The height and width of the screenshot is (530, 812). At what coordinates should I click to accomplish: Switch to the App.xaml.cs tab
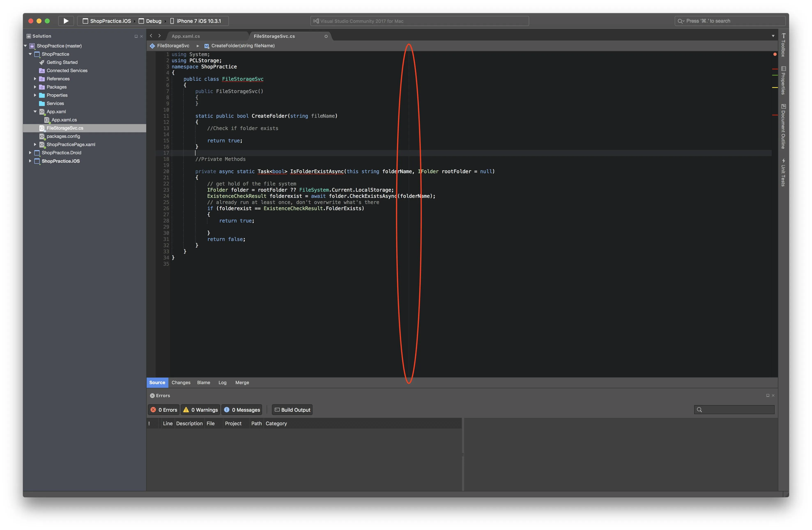(186, 36)
